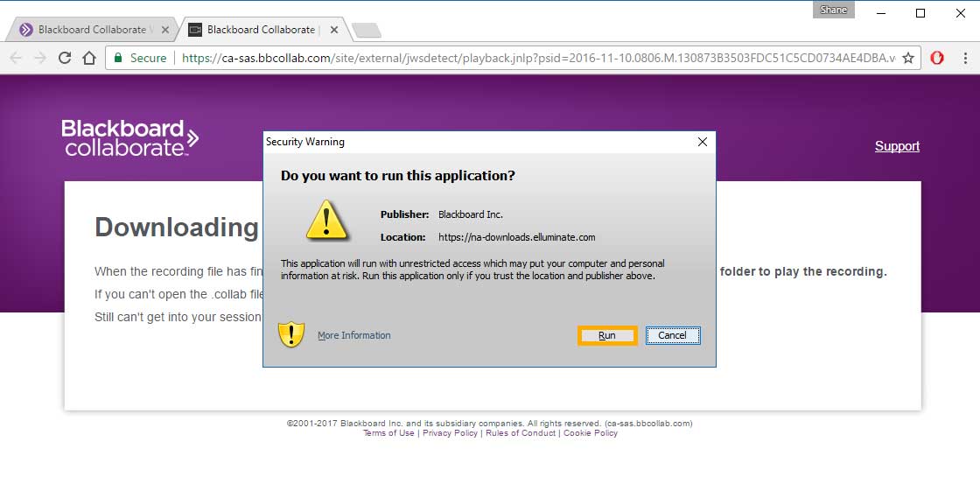
Task: Reload the page with the refresh icon
Action: pos(65,58)
